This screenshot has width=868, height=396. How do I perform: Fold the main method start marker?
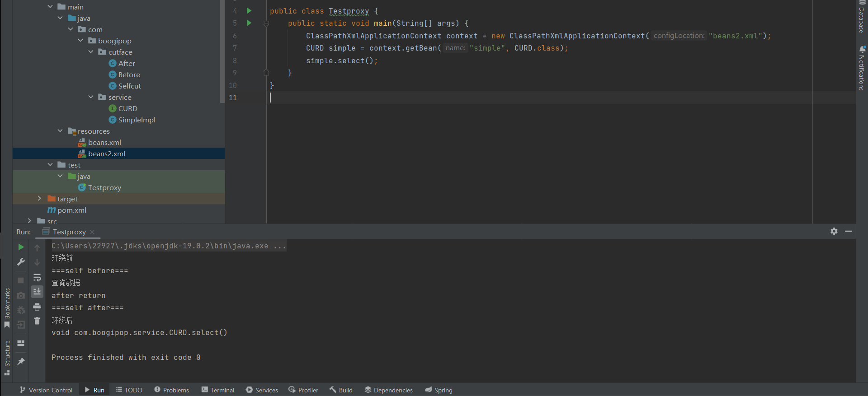(x=266, y=23)
